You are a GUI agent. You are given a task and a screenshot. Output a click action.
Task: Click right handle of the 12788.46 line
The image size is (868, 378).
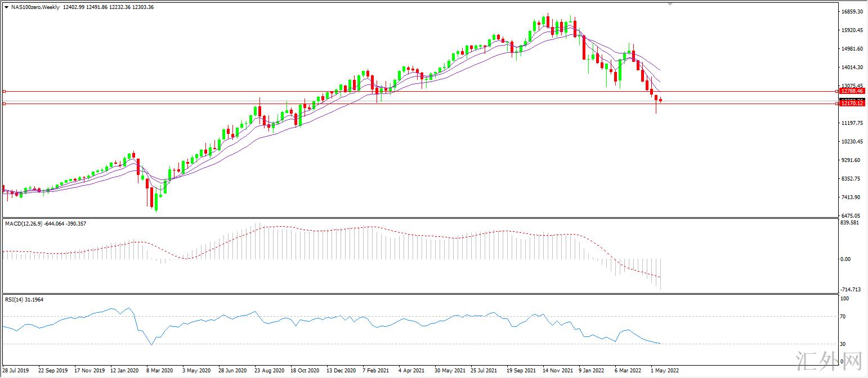[x=837, y=91]
